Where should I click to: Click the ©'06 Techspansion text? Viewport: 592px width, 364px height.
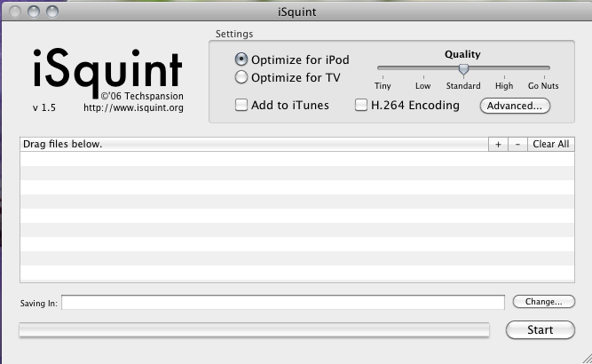pos(142,96)
